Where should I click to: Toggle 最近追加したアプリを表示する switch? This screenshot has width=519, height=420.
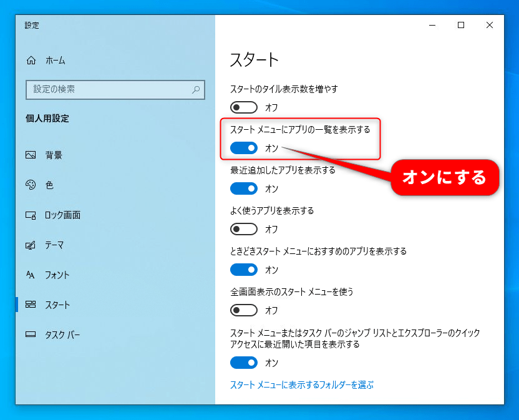[244, 188]
